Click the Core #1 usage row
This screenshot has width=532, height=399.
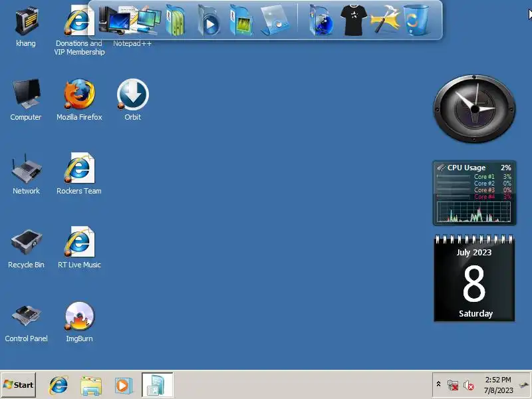(x=473, y=176)
